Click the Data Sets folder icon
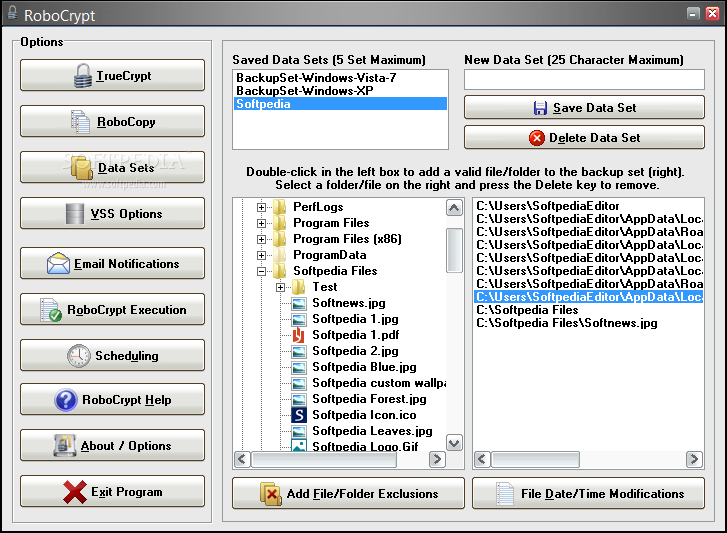 click(x=82, y=168)
